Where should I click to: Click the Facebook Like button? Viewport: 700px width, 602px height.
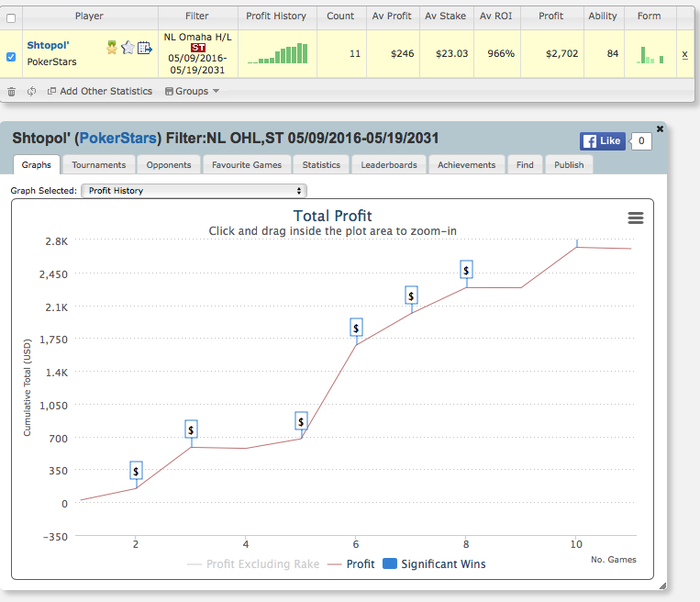click(603, 141)
